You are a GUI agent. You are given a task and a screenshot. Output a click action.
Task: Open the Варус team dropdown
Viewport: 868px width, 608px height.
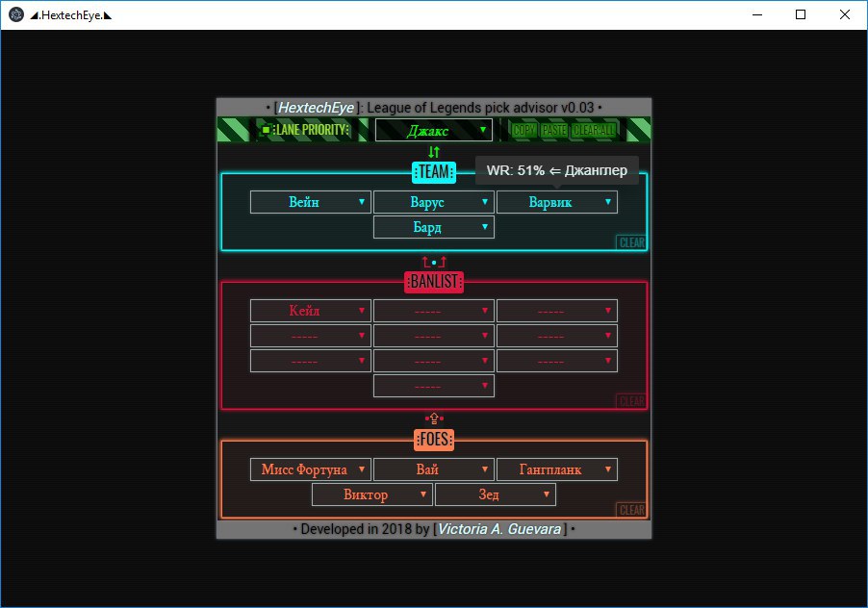434,202
